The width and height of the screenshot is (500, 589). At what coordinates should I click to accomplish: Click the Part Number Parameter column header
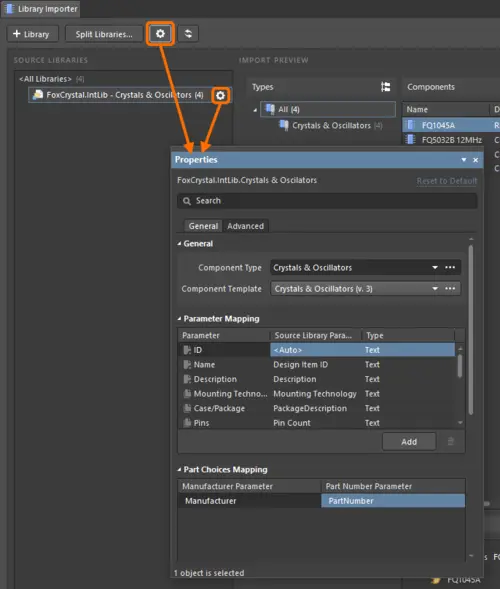click(393, 486)
